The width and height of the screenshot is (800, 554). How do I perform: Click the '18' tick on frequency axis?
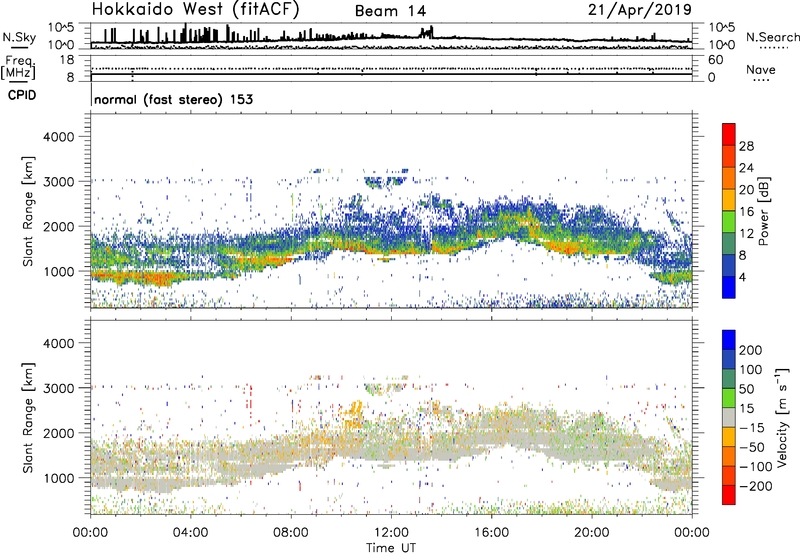pyautogui.click(x=67, y=60)
